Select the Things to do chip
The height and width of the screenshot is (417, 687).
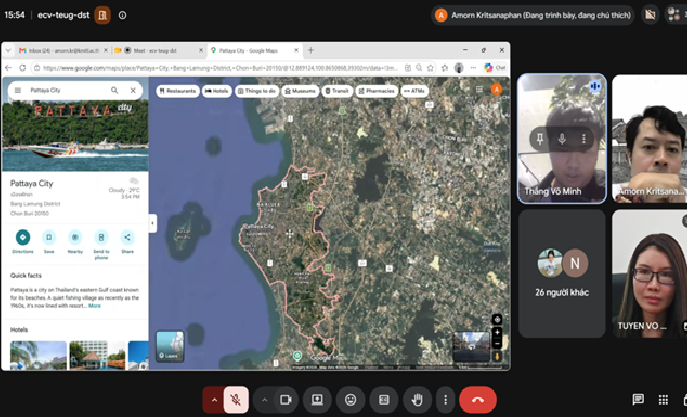[257, 91]
